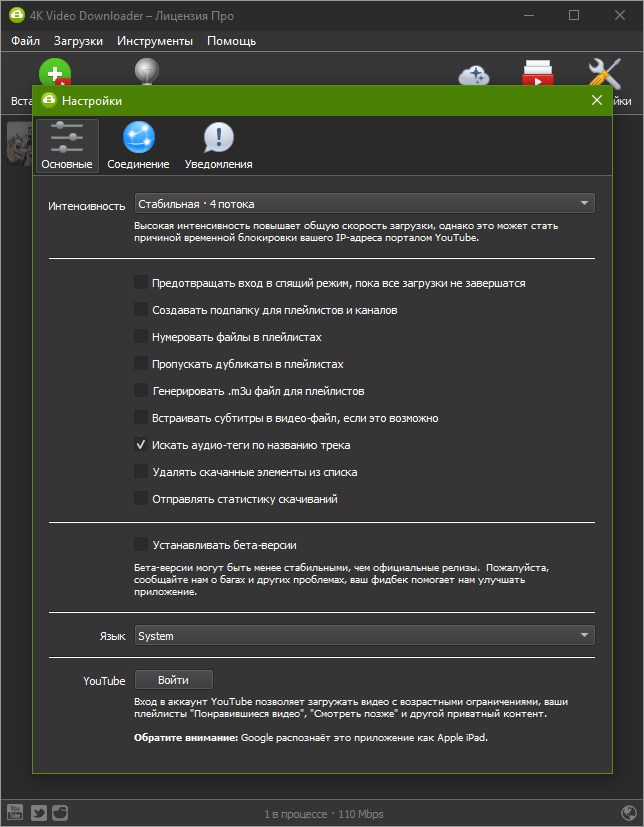Open the Twitter icon in status bar
This screenshot has width=644, height=827.
pyautogui.click(x=39, y=813)
